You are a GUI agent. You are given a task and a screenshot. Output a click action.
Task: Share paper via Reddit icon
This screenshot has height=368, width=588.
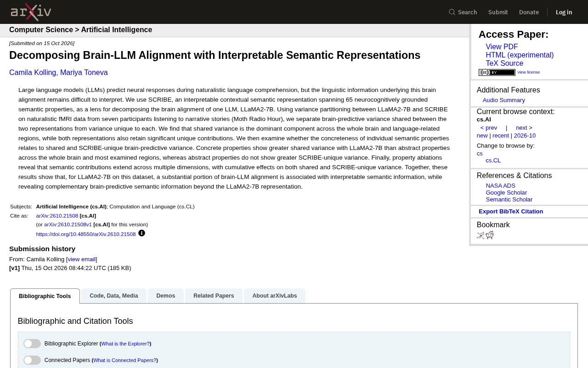pyautogui.click(x=490, y=236)
